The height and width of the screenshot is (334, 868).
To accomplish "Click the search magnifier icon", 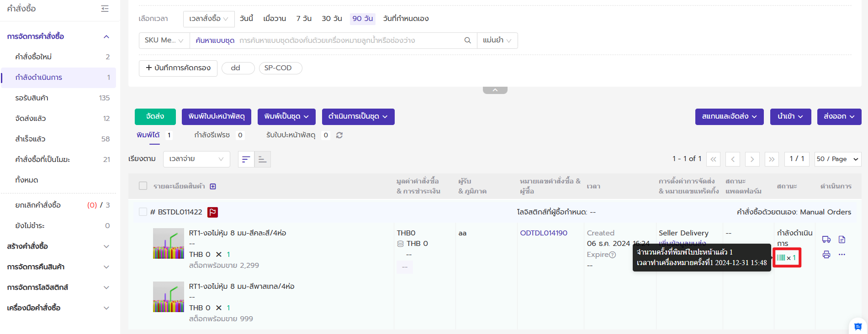I will 467,40.
